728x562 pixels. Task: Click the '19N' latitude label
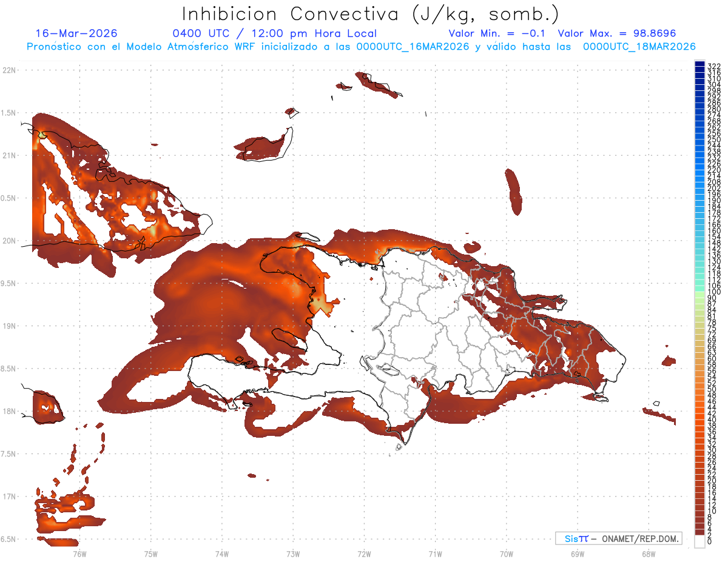point(9,326)
